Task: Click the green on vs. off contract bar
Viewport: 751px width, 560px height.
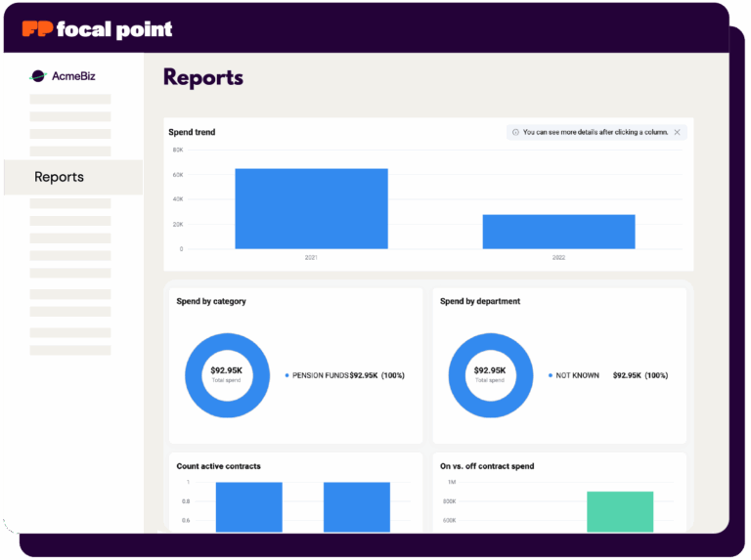Action: 620,511
